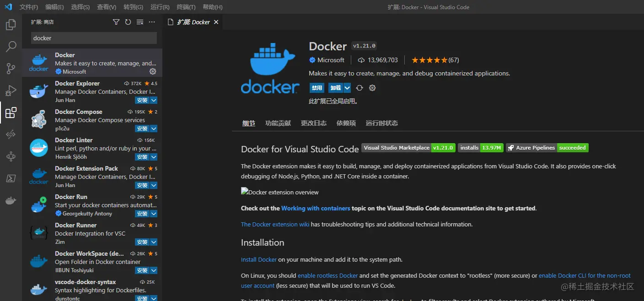Install the Docker Run extension

click(142, 214)
